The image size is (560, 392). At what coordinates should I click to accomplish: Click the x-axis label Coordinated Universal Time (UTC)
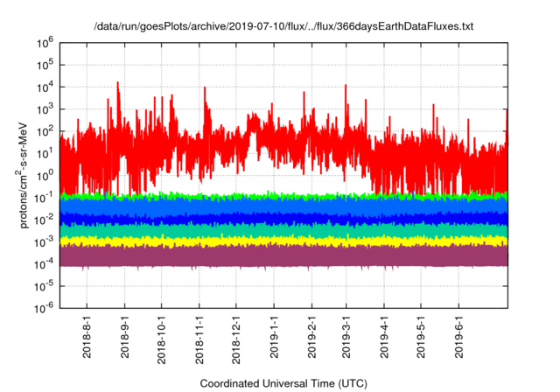[283, 383]
